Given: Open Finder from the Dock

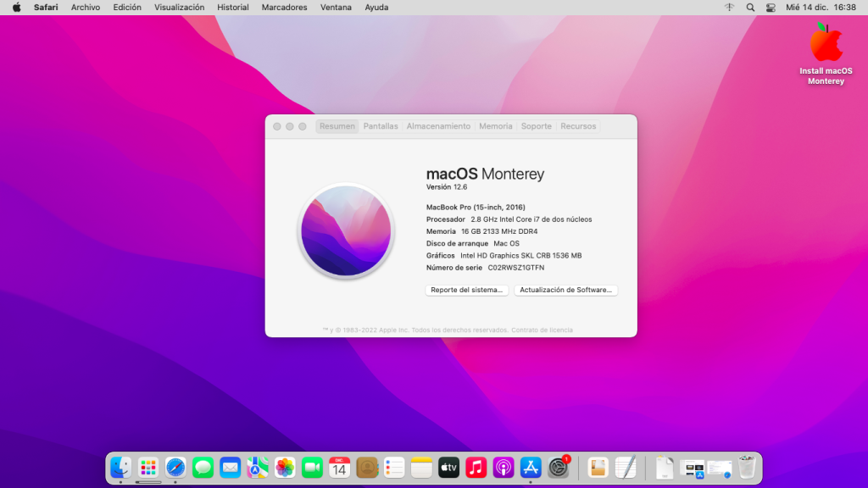Looking at the screenshot, I should click(121, 467).
